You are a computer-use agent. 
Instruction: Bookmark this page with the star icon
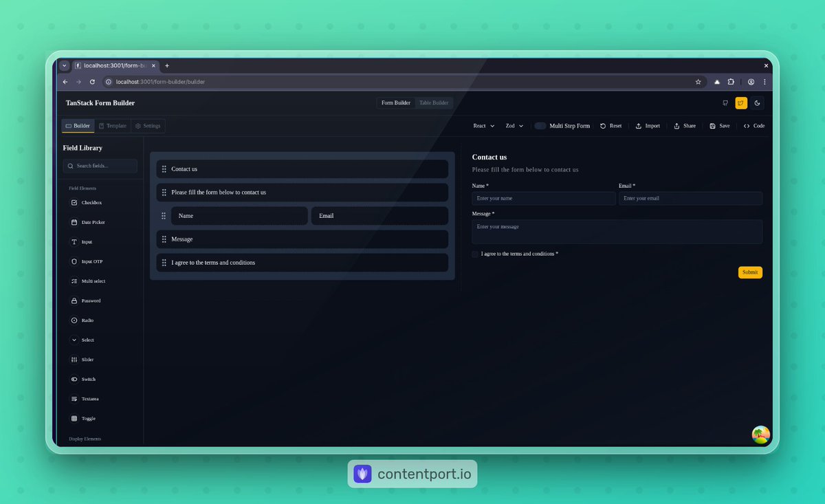click(698, 82)
